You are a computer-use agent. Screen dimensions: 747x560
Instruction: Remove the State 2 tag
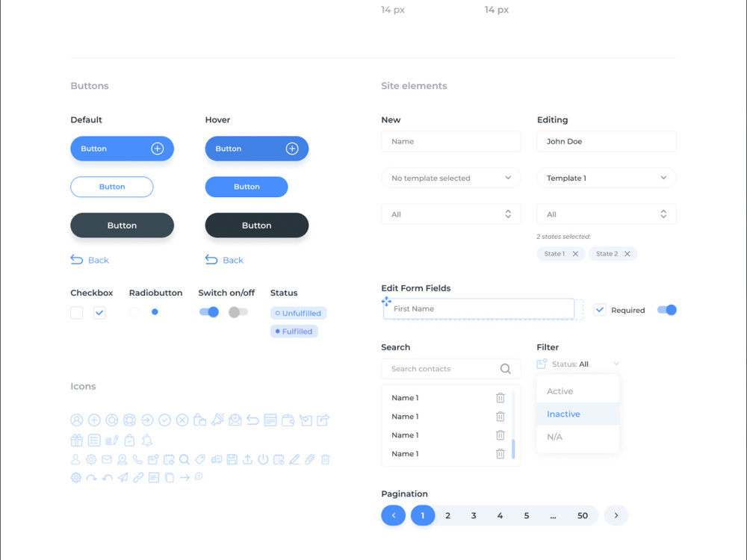tap(627, 254)
